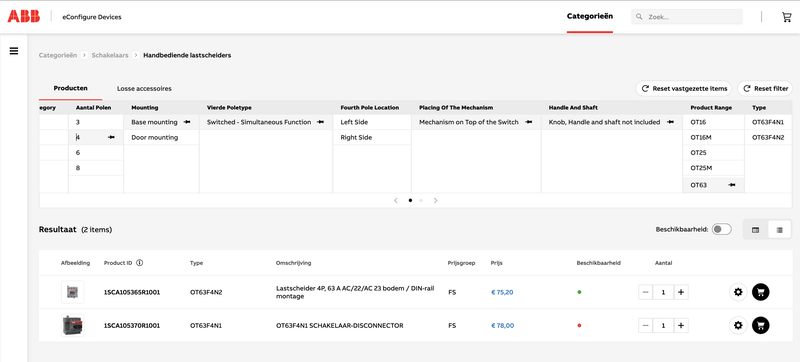Click the search magnifier icon

coord(639,17)
